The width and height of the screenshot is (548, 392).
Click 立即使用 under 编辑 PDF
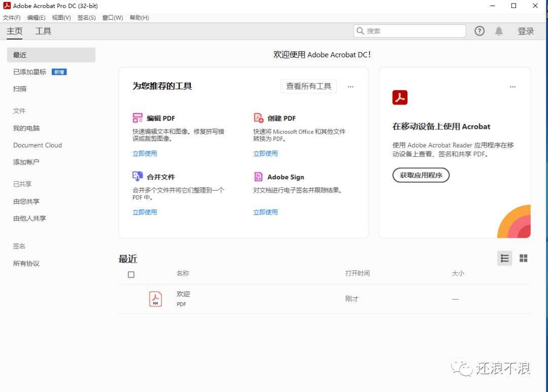(145, 153)
